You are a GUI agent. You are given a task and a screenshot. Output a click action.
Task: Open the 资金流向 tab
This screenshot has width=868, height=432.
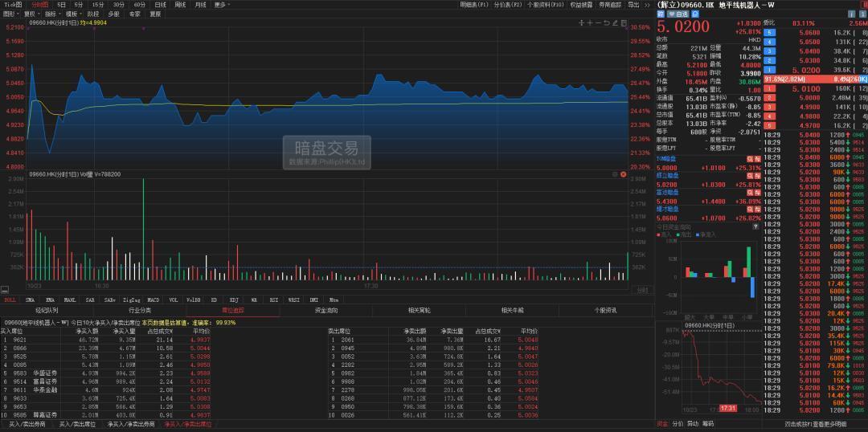pyautogui.click(x=325, y=310)
